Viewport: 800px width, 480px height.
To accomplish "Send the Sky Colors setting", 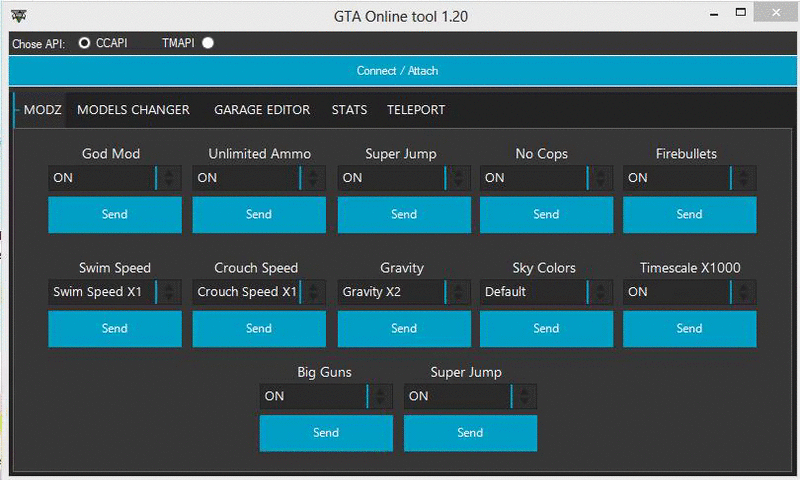I will pyautogui.click(x=546, y=329).
